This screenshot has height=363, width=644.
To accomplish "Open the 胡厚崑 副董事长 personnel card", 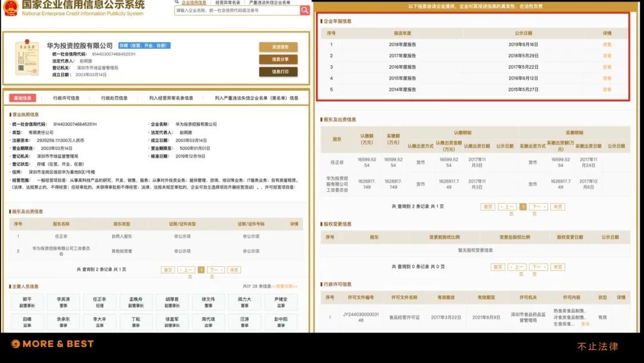I will coord(172,302).
